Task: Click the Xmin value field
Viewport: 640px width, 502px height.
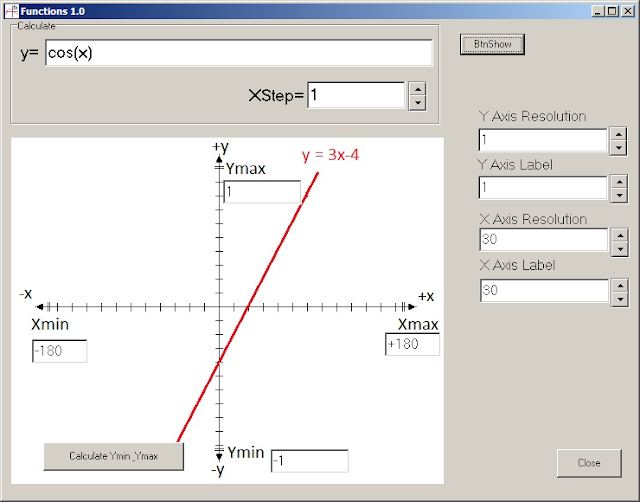Action: tap(60, 351)
